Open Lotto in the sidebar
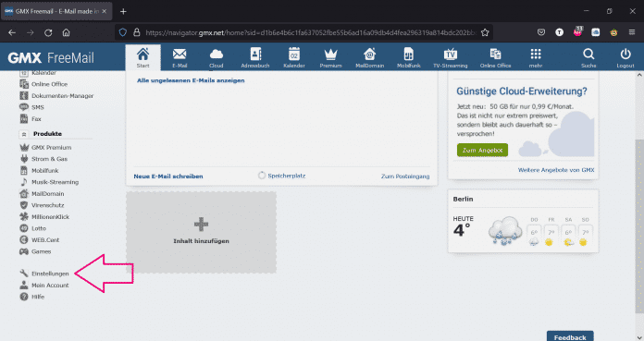The width and height of the screenshot is (644, 341). (x=33, y=228)
